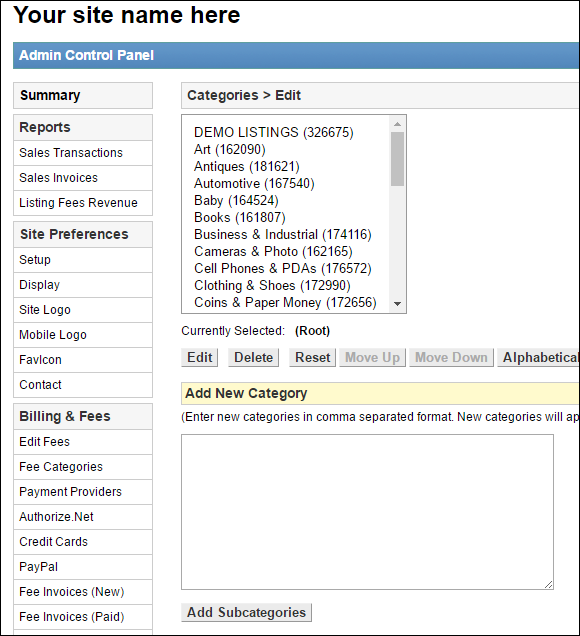Click the category list scrollbar thumb
The image size is (580, 636).
pos(397,159)
